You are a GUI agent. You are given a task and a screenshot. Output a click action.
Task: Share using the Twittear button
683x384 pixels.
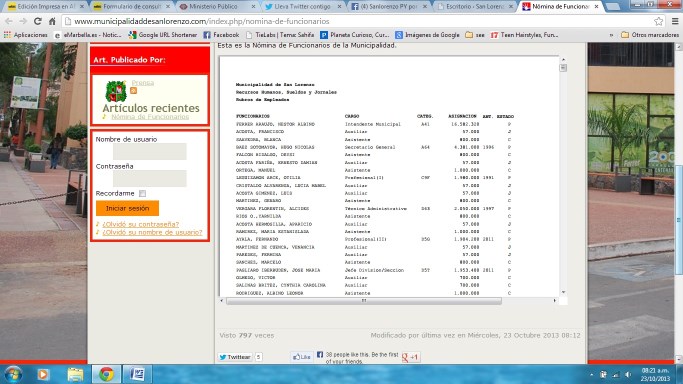click(235, 357)
